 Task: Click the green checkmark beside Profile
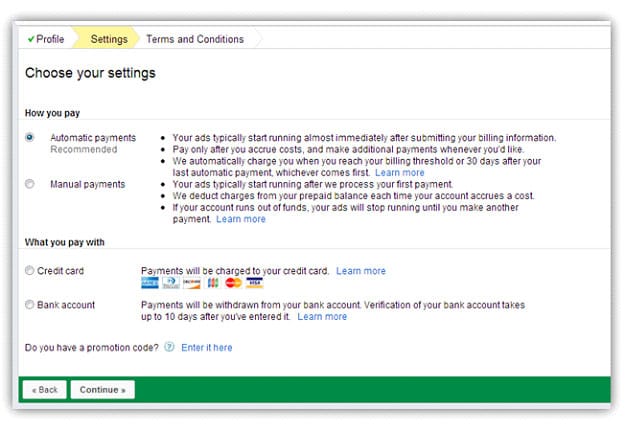click(31, 39)
